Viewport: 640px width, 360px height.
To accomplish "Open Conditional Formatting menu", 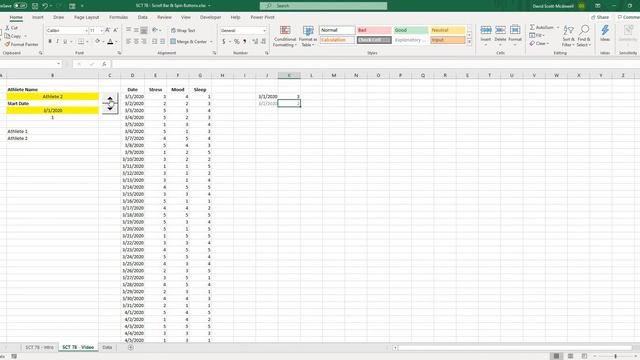I will 285,36.
